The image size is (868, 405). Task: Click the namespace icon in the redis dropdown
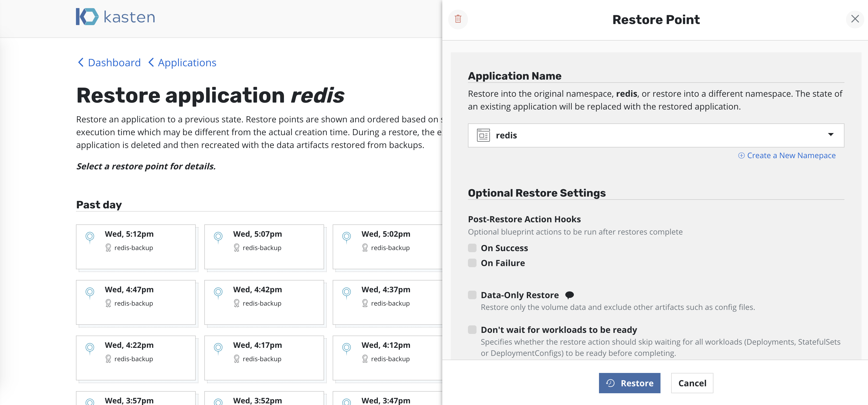[483, 135]
